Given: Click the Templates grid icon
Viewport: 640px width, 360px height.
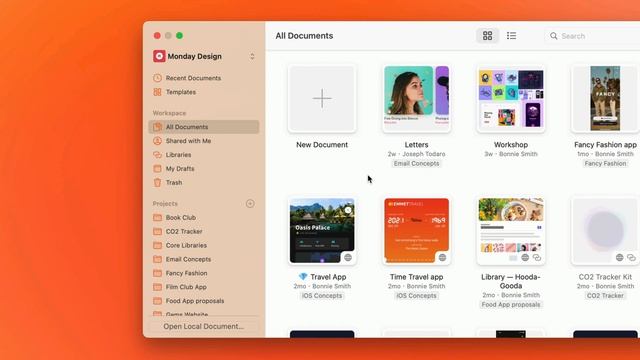Looking at the screenshot, I should pos(158,92).
